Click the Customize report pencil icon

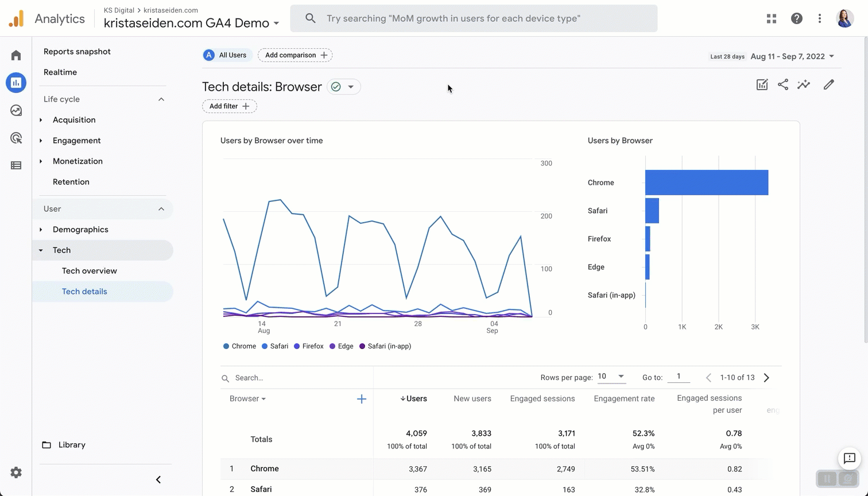[x=828, y=85]
